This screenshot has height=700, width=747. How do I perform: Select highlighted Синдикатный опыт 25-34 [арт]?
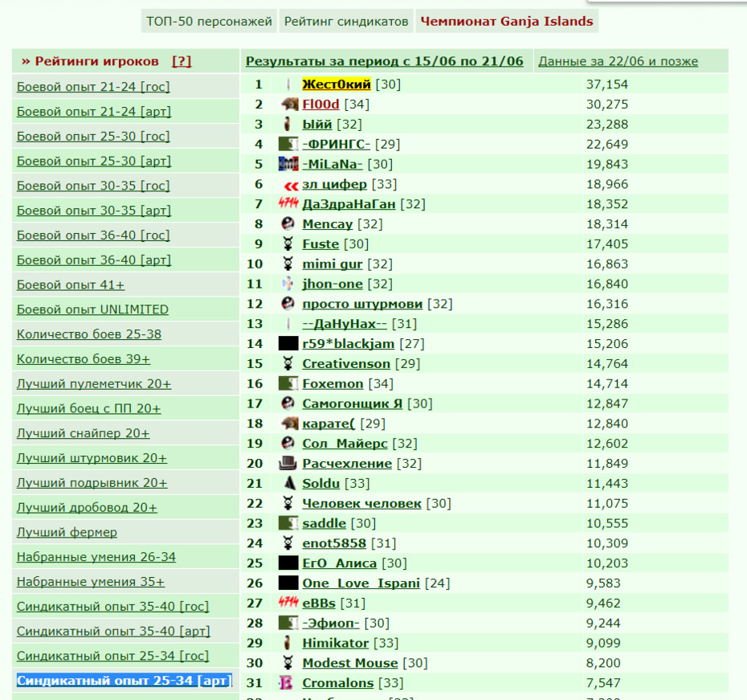click(x=124, y=681)
